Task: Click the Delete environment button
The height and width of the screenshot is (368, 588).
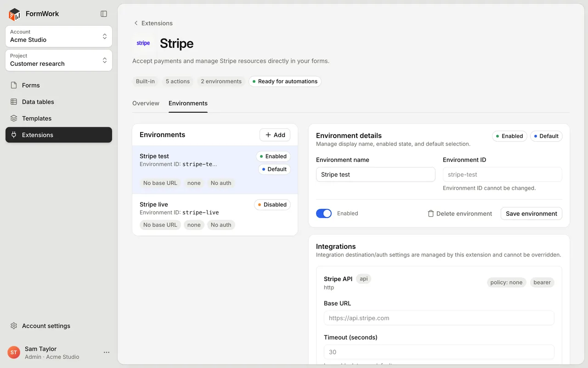Action: pos(459,213)
